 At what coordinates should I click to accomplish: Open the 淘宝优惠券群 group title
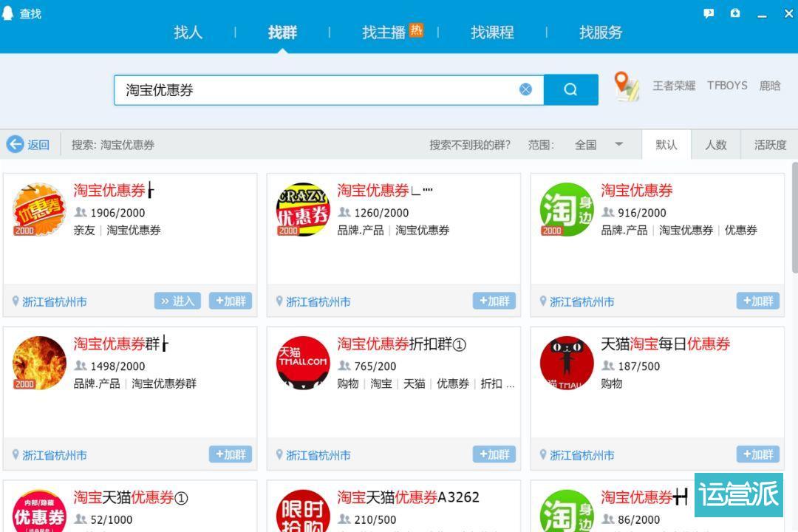pyautogui.click(x=120, y=344)
